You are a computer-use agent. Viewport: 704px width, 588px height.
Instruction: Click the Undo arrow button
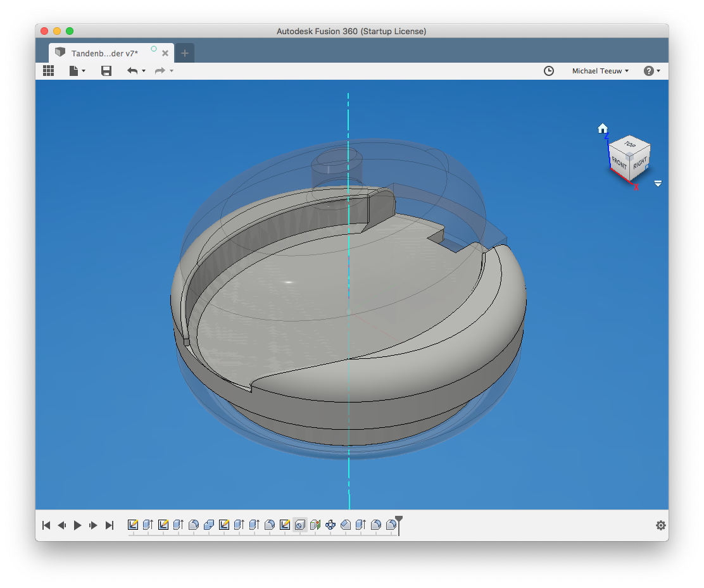(132, 71)
